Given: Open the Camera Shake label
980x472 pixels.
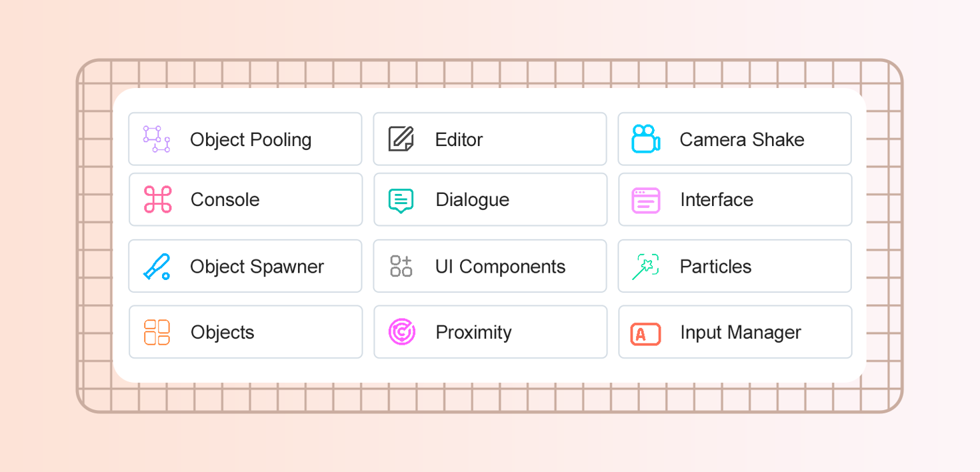Looking at the screenshot, I should (x=742, y=140).
